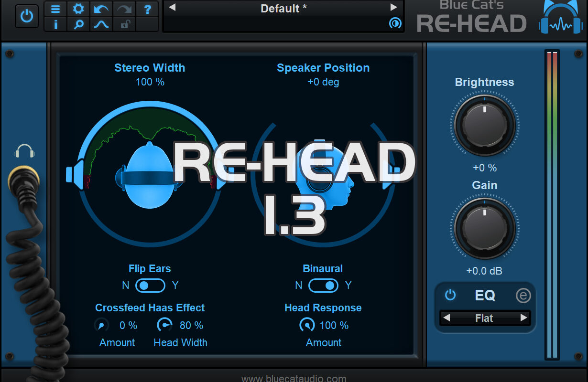The image size is (588, 382).
Task: Click the Head Response Amount mini knob
Action: [306, 326]
